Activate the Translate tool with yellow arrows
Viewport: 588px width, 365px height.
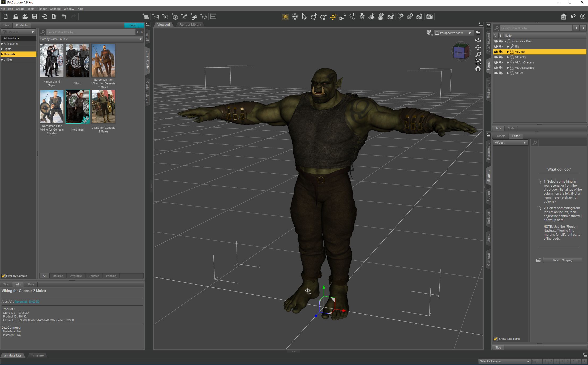tap(333, 17)
